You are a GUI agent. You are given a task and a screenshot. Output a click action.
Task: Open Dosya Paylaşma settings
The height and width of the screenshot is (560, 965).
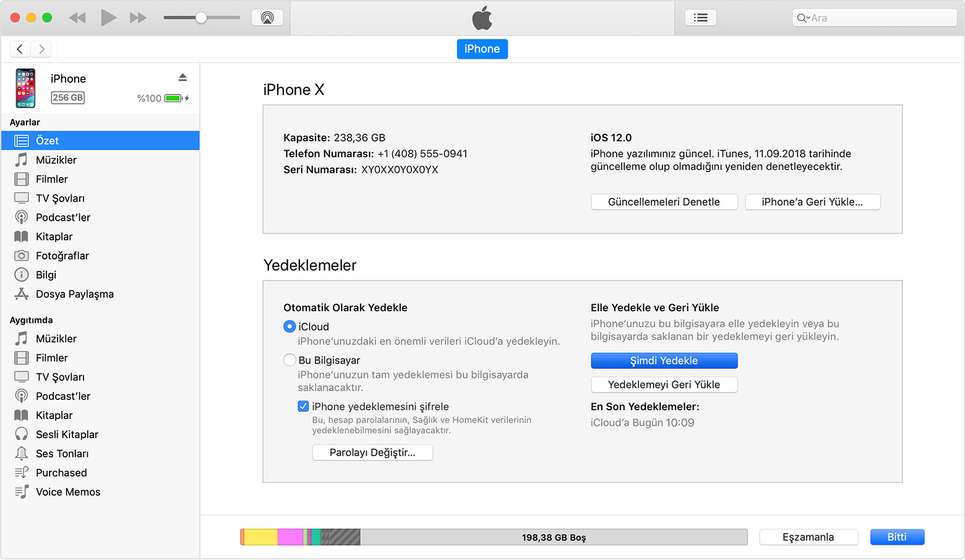click(x=100, y=294)
